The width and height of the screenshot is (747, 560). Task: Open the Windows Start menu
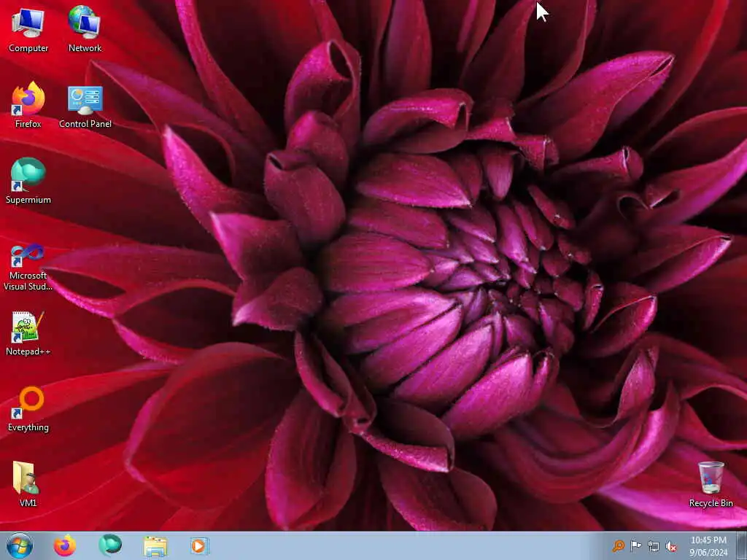(20, 545)
